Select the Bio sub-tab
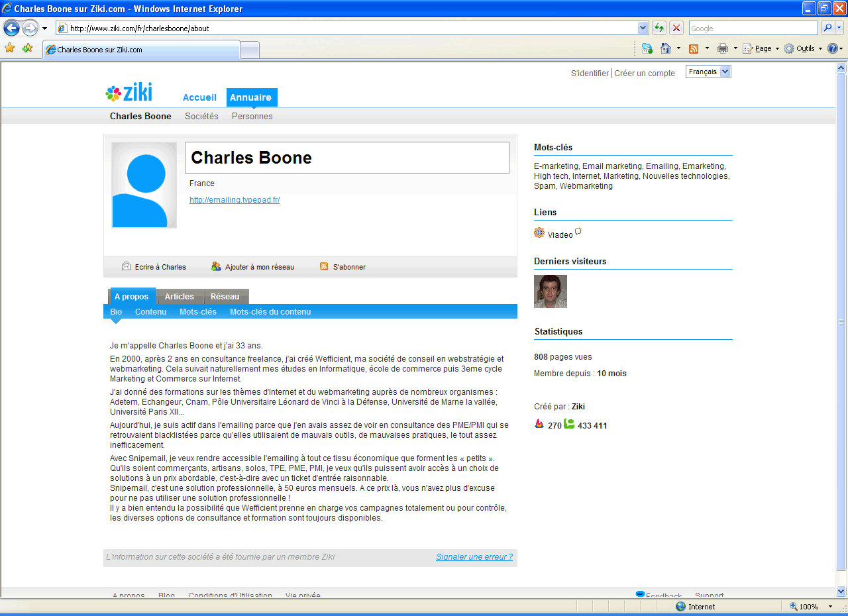 coord(116,312)
